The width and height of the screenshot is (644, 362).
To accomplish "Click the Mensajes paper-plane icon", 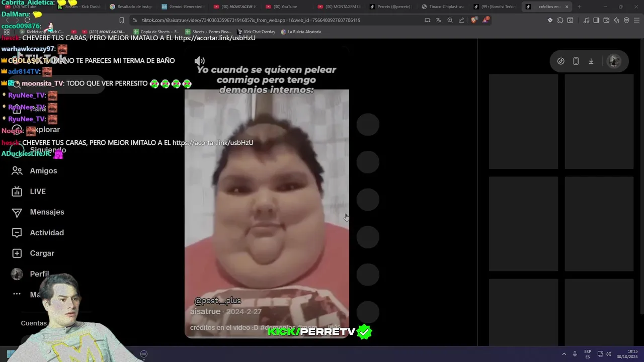I will 17,212.
